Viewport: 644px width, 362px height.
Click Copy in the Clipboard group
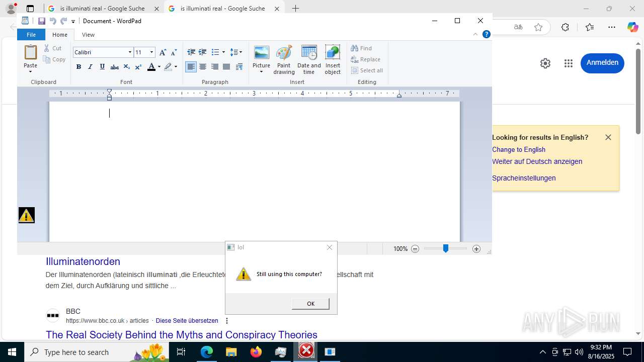tap(55, 59)
